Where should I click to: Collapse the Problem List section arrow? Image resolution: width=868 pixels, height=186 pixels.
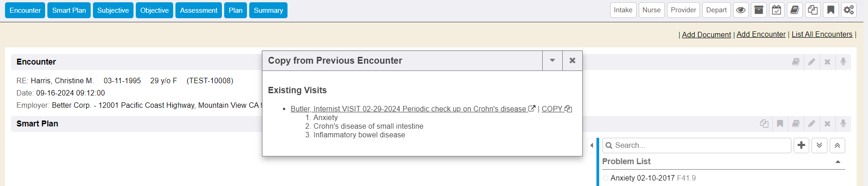pyautogui.click(x=838, y=162)
